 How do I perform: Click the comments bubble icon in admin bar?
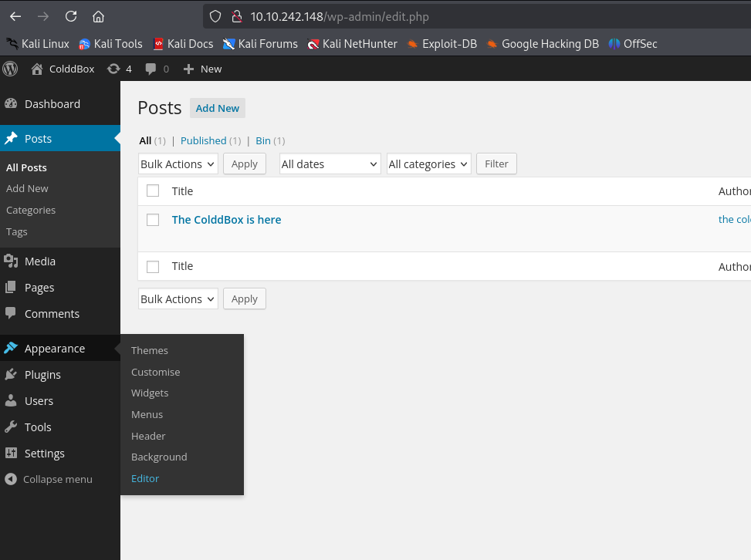[x=151, y=69]
